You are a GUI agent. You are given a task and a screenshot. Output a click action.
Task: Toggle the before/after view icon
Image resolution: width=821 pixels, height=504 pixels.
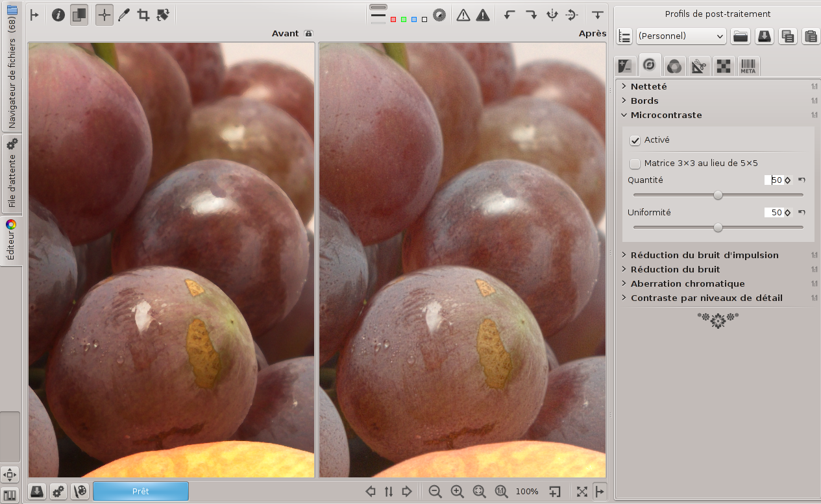click(79, 15)
